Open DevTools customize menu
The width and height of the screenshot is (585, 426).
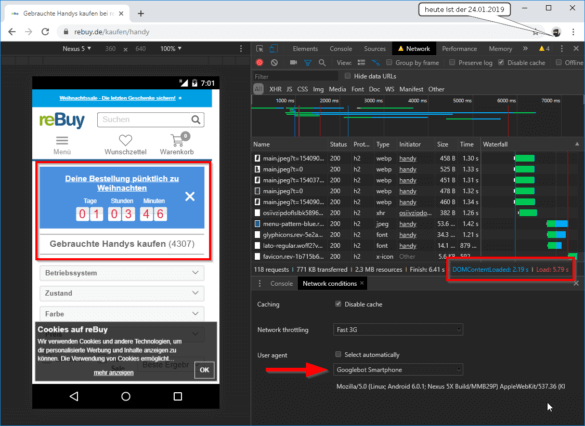562,48
